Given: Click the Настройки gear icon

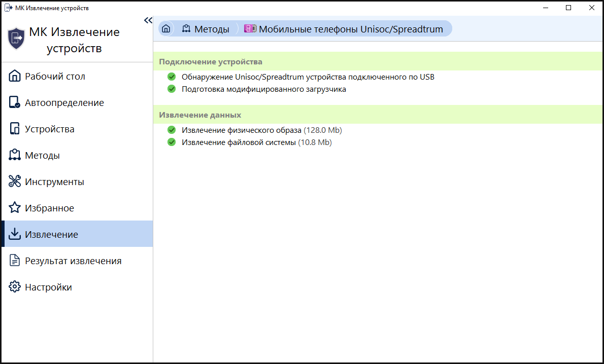Looking at the screenshot, I should [15, 287].
